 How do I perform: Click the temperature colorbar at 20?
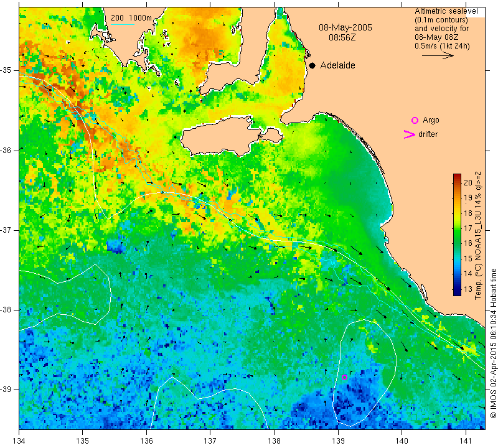coord(457,182)
